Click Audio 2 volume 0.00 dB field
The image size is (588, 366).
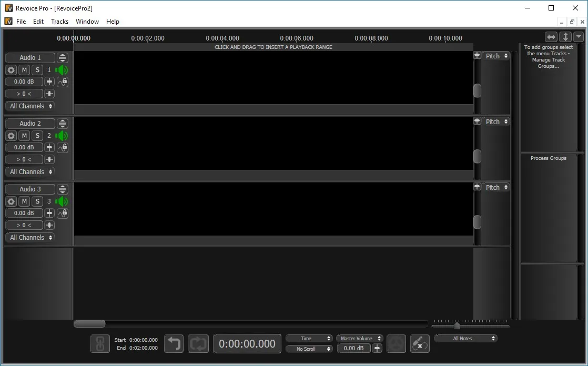24,147
